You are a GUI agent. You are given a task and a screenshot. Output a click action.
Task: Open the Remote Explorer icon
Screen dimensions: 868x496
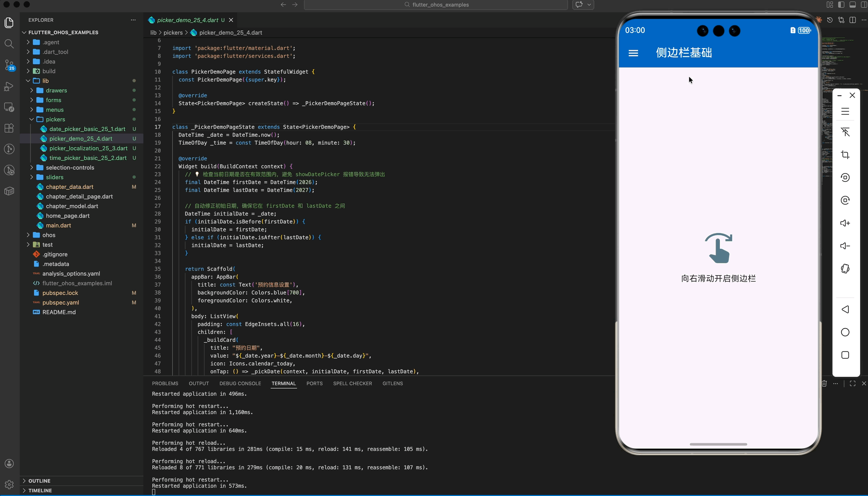[9, 107]
